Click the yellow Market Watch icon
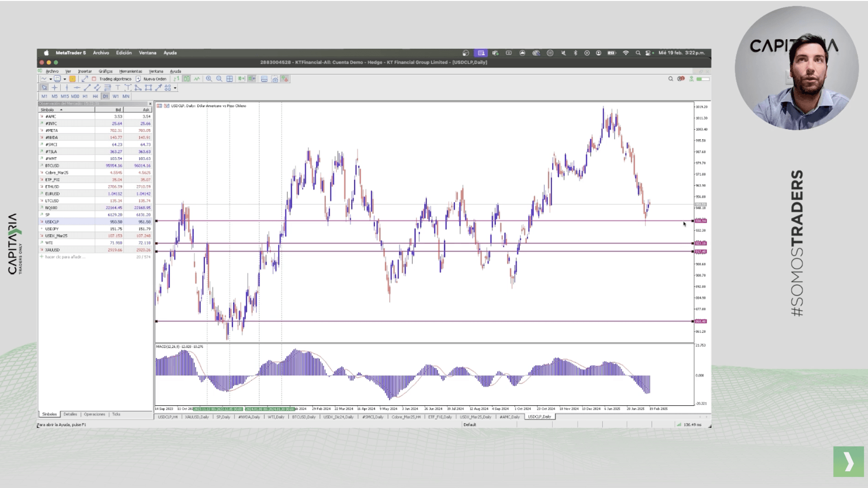This screenshot has height=488, width=868. 72,79
